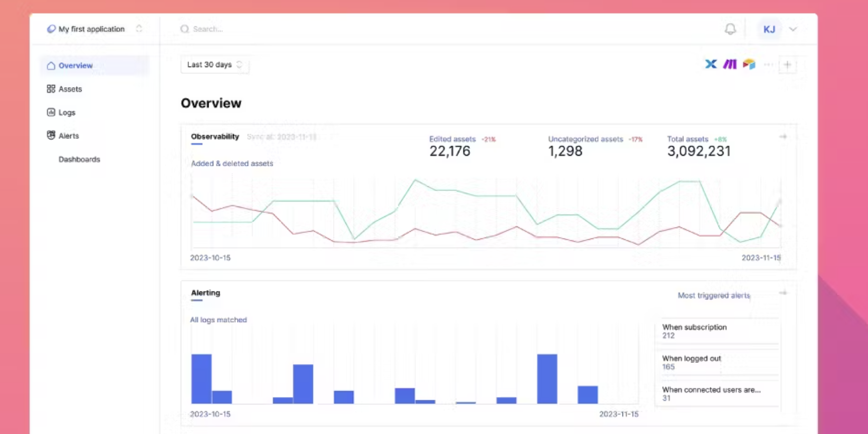Open the When subscription alert item
The height and width of the screenshot is (434, 868).
point(717,331)
